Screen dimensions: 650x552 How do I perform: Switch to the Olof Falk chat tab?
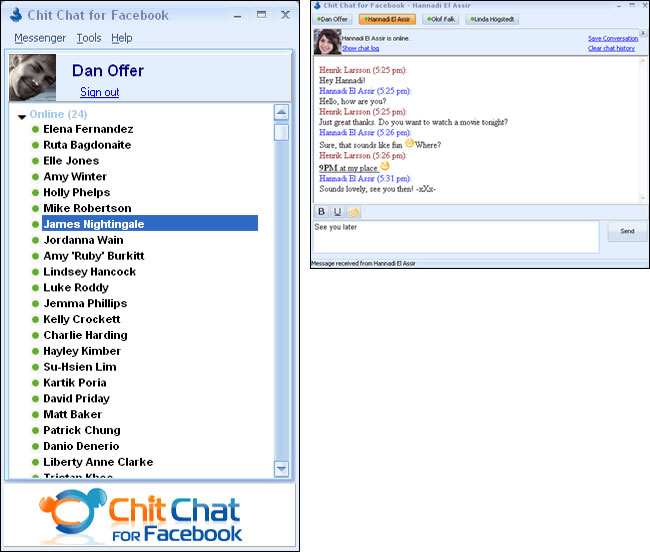(441, 19)
